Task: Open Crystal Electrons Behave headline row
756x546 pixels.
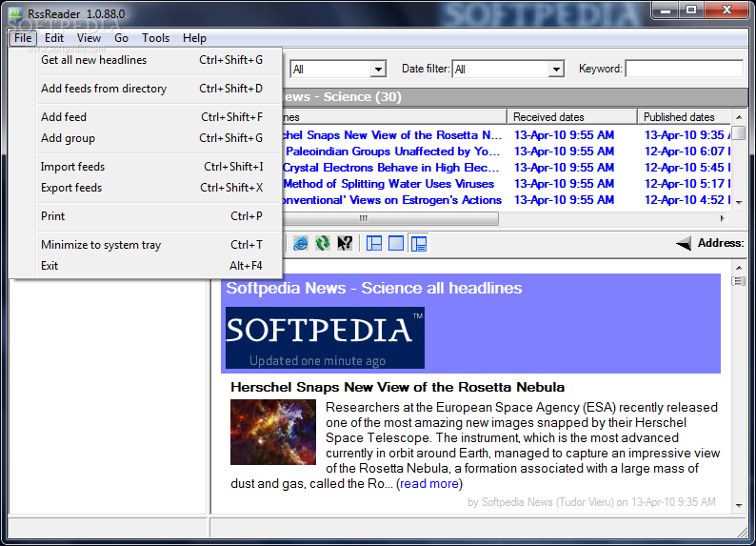Action: point(390,168)
